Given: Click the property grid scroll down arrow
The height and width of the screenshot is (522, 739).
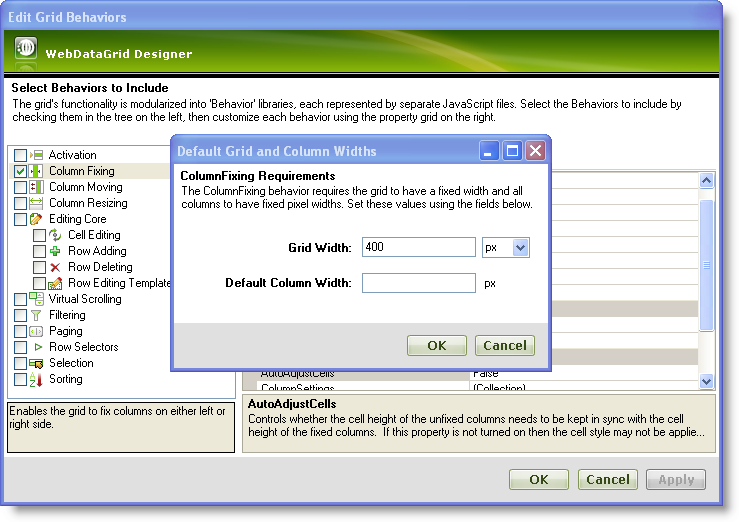Looking at the screenshot, I should tap(706, 381).
